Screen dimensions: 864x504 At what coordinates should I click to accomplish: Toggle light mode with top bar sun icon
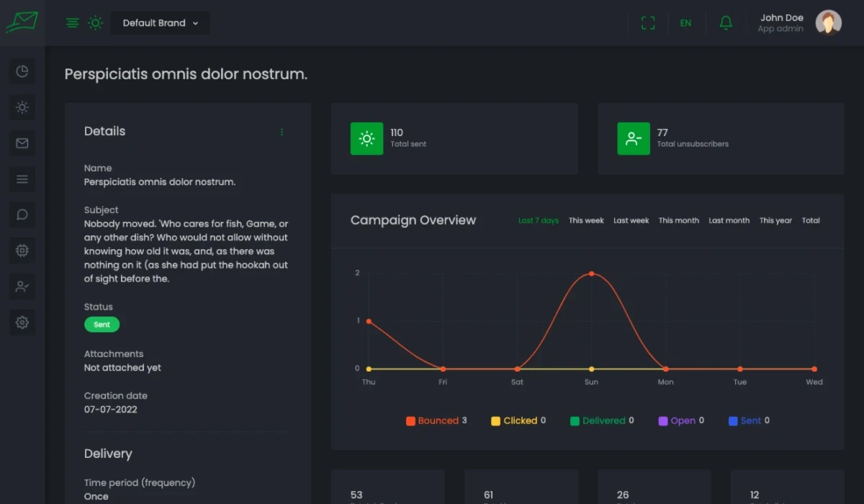coord(95,23)
